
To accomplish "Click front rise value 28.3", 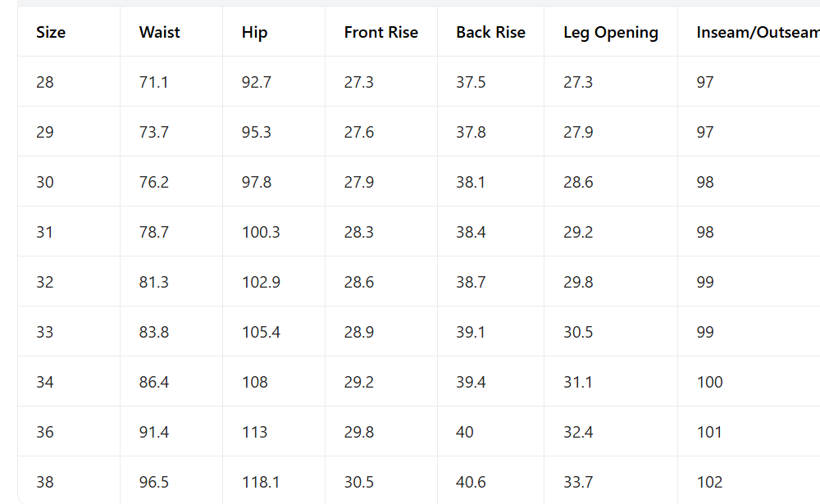I will pyautogui.click(x=359, y=232).
